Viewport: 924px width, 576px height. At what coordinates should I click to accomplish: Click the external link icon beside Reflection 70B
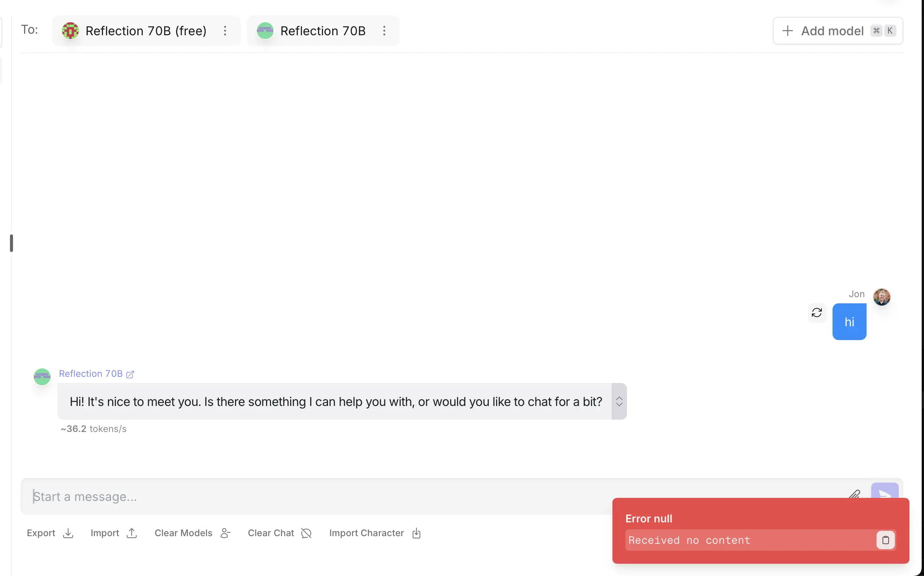[130, 374]
